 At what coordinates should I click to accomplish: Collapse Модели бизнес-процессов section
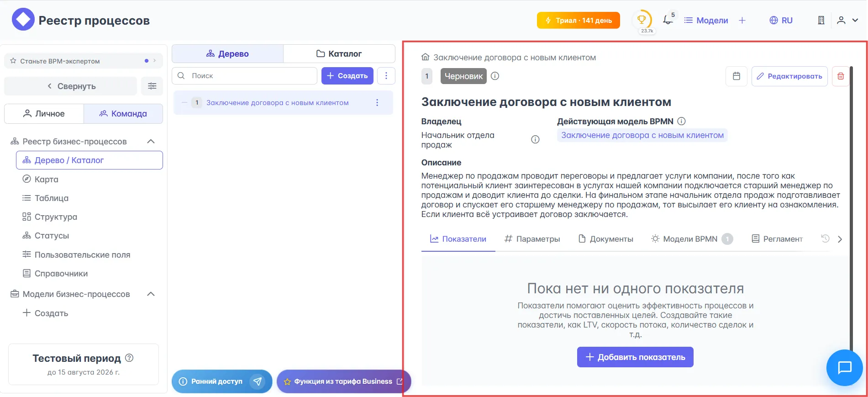[x=151, y=294]
